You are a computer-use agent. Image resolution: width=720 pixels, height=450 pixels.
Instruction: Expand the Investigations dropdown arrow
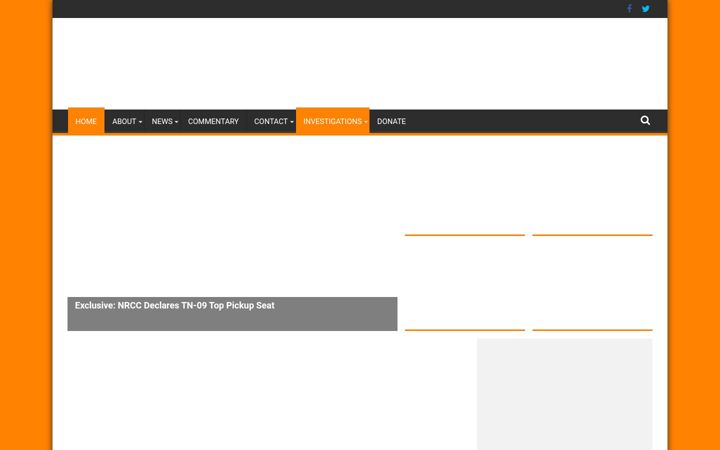pyautogui.click(x=366, y=122)
